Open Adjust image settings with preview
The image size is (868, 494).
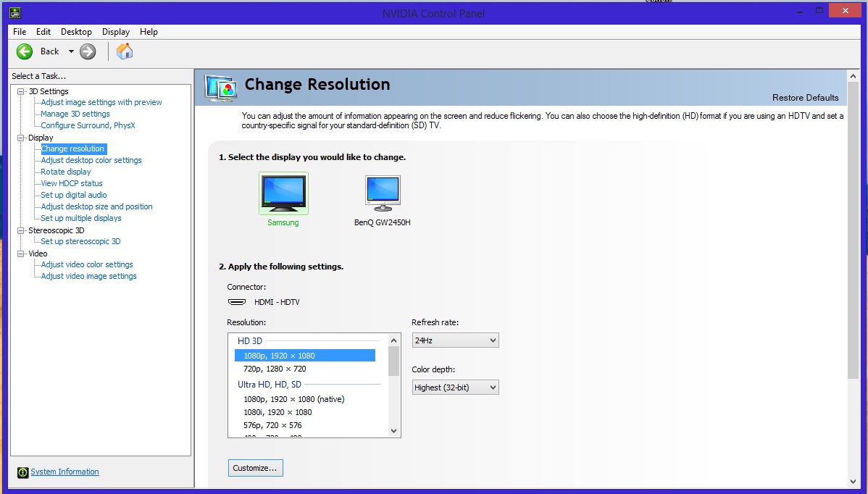tap(101, 102)
